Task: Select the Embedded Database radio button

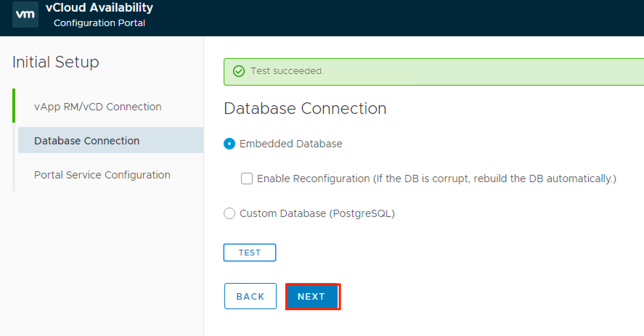Action: pos(229,144)
